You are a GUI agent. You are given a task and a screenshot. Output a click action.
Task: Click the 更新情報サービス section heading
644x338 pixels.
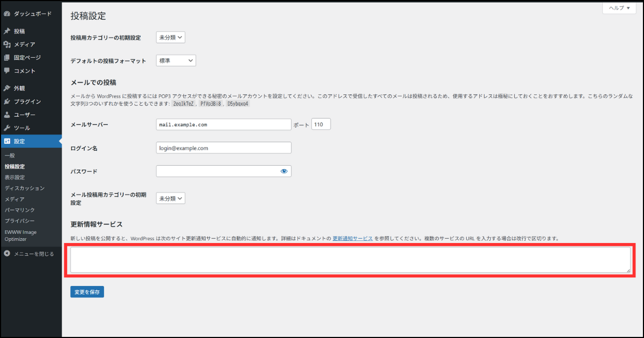coord(97,224)
